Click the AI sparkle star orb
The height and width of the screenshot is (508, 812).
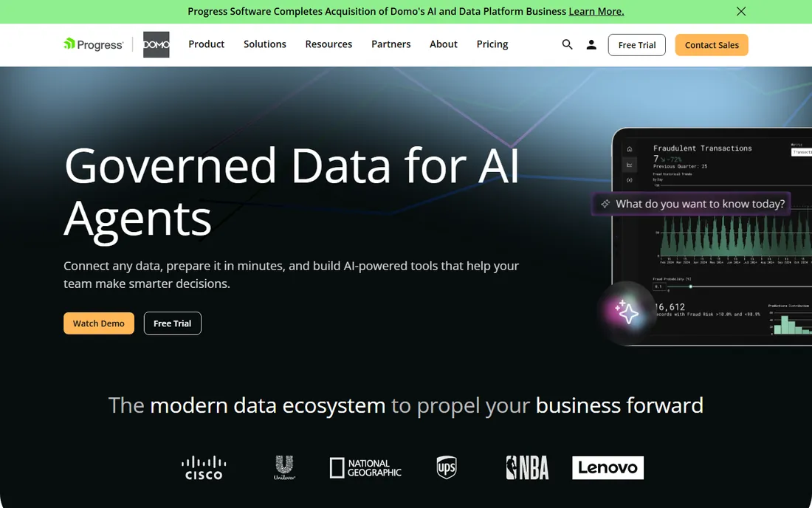tap(627, 312)
